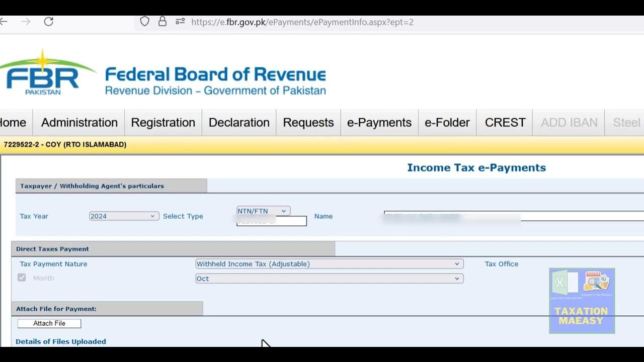This screenshot has width=644, height=362.
Task: Open the Month Oct dropdown
Action: point(330,279)
